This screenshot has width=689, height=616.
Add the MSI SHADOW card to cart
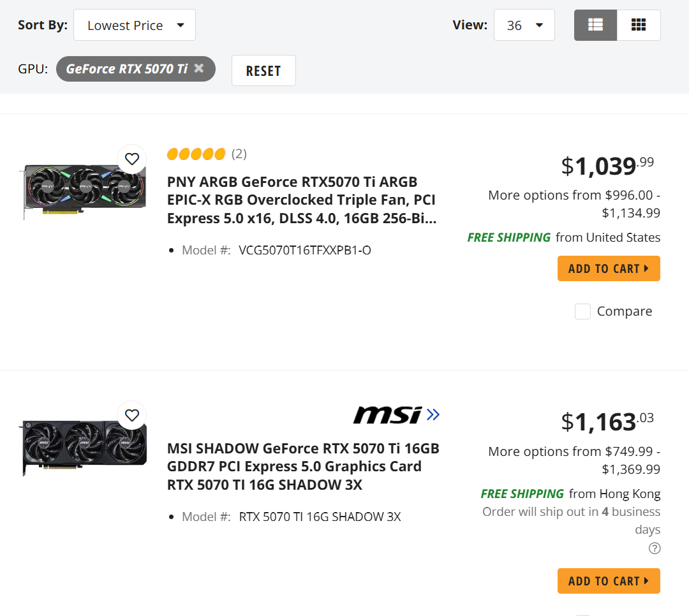click(x=609, y=581)
